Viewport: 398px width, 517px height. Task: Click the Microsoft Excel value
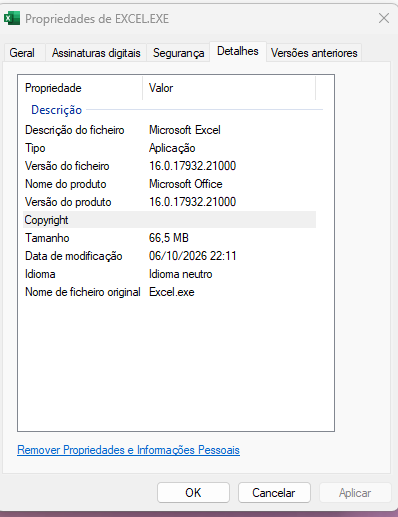pos(185,130)
